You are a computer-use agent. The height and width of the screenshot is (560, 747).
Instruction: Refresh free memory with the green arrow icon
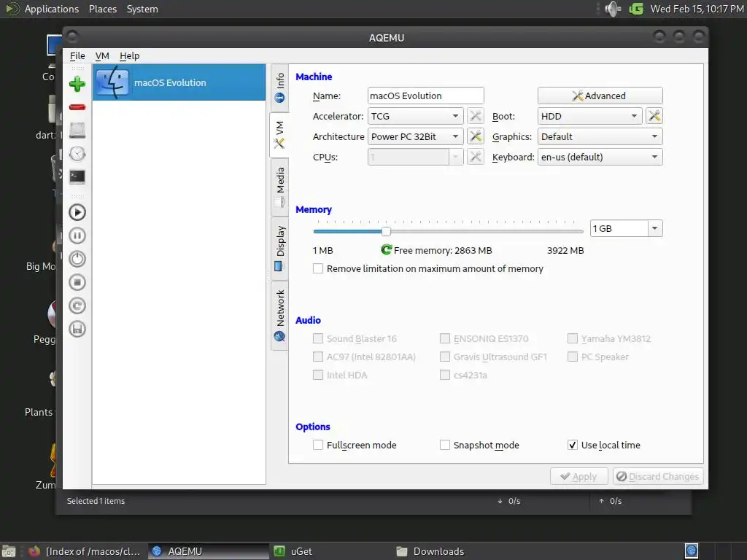click(387, 249)
